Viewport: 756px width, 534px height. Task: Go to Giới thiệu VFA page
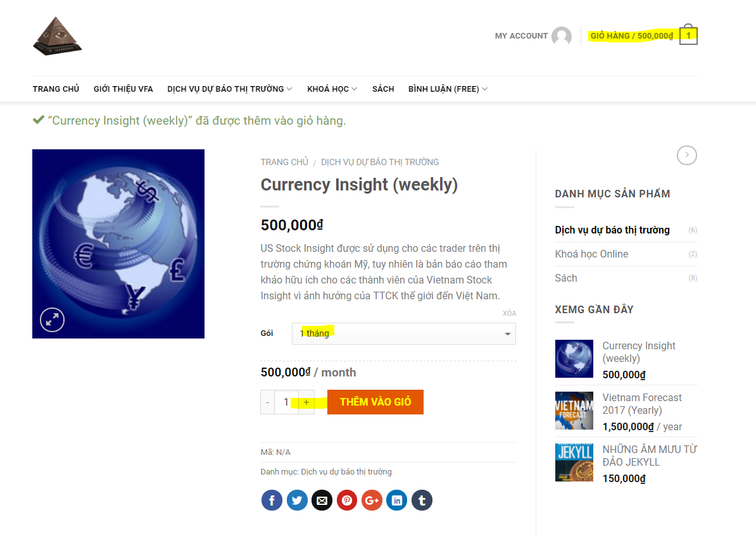point(123,89)
